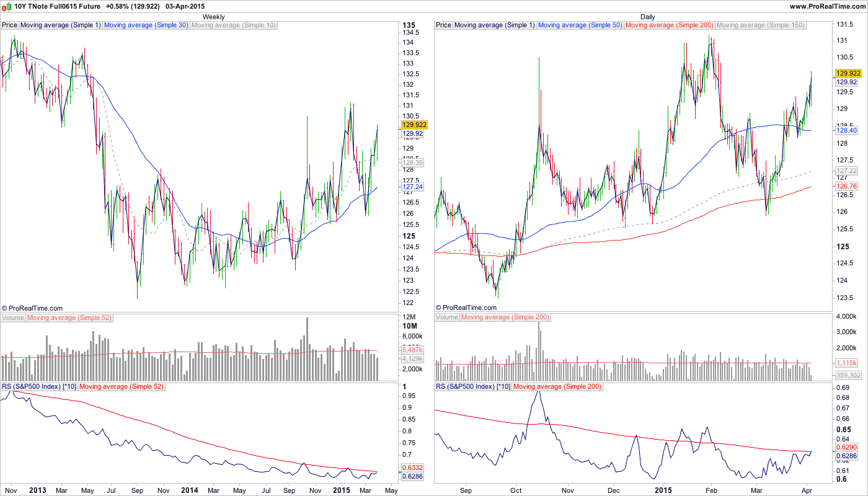Click the 10M level on Weekly volume axis

pos(410,326)
